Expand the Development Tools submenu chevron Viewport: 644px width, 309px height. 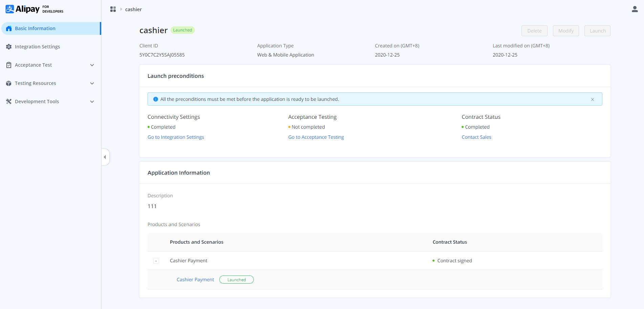tap(92, 102)
